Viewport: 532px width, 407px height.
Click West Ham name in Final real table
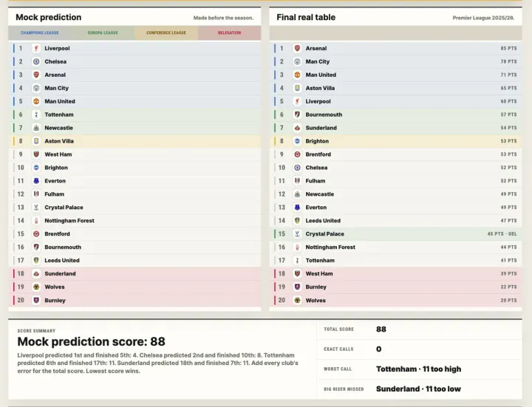(319, 273)
